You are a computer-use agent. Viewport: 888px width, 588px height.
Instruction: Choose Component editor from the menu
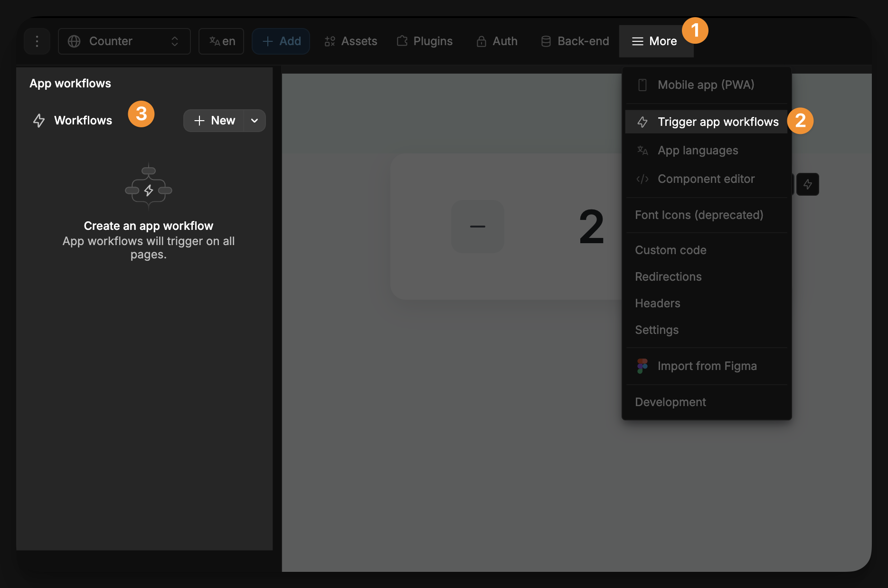pos(706,179)
